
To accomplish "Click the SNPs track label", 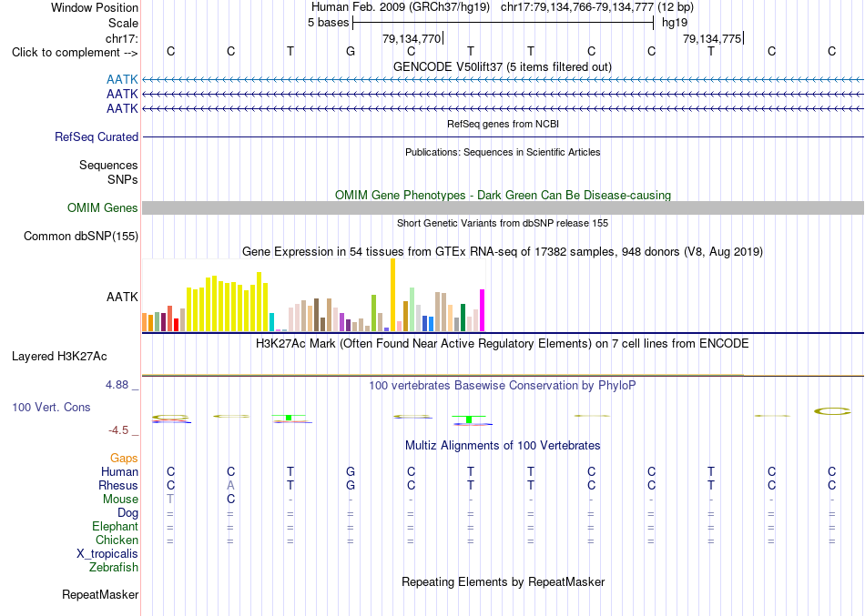I will 123,179.
